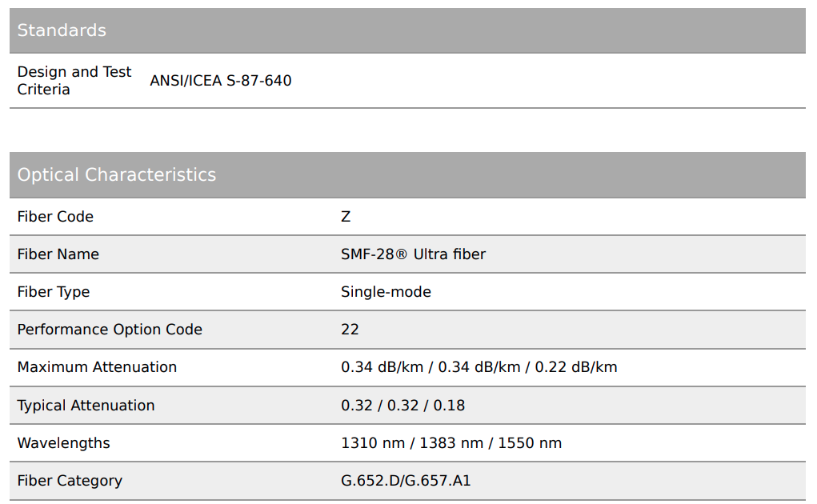Image resolution: width=817 pixels, height=504 pixels.
Task: Click the 0.32 / 0.32 / 0.18 value
Action: pyautogui.click(x=402, y=406)
